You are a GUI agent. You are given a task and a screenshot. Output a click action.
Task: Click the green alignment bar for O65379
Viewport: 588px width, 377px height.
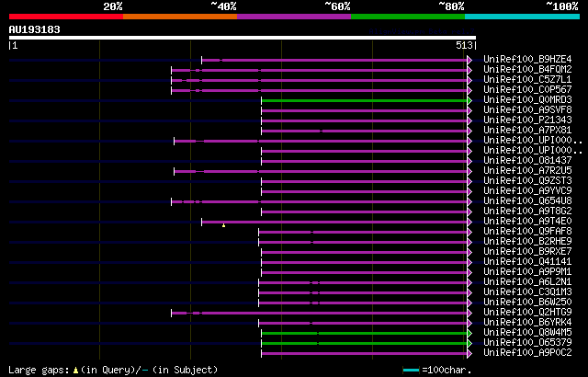pos(365,344)
